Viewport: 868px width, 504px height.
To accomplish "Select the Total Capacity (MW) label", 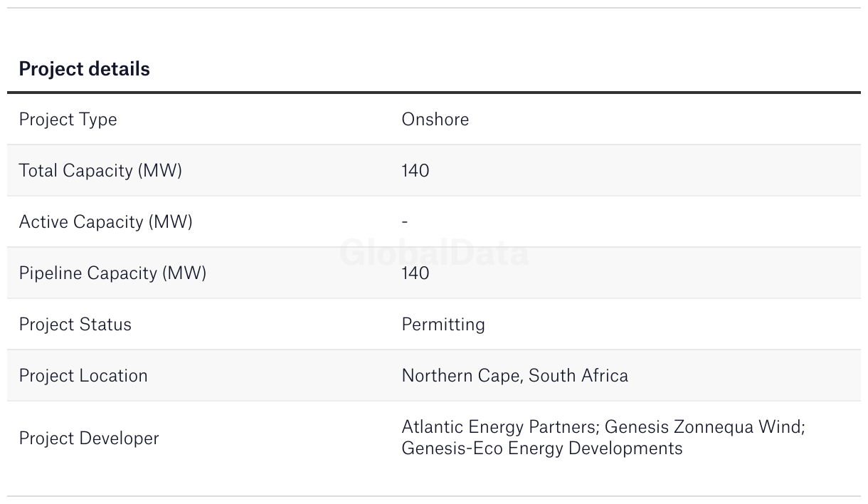I will pyautogui.click(x=100, y=171).
